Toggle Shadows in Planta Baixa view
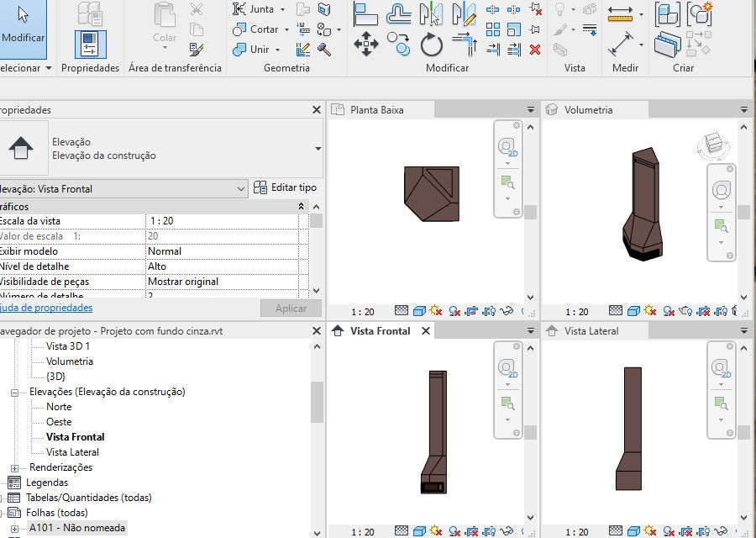 [454, 311]
